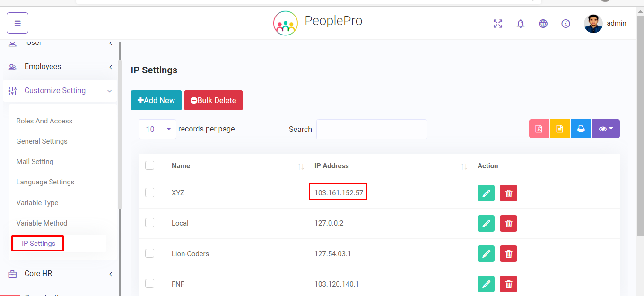Open Roles And Access settings
Image resolution: width=644 pixels, height=296 pixels.
[44, 121]
